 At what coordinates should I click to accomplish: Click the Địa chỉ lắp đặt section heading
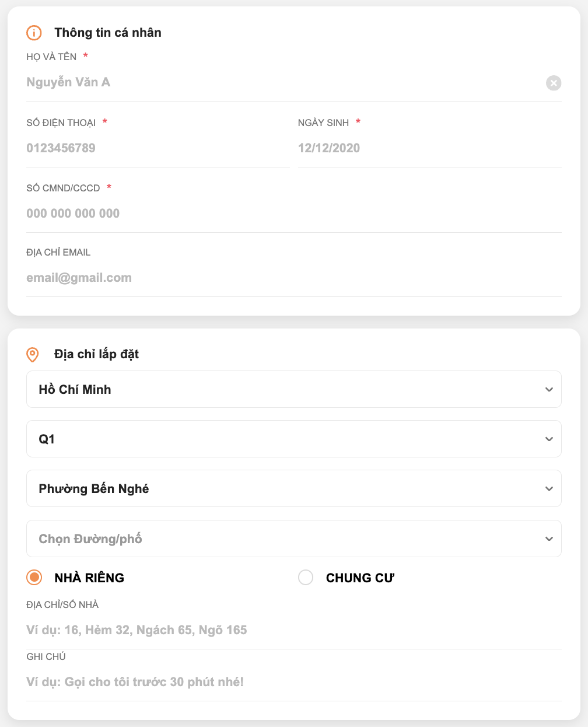click(x=97, y=354)
